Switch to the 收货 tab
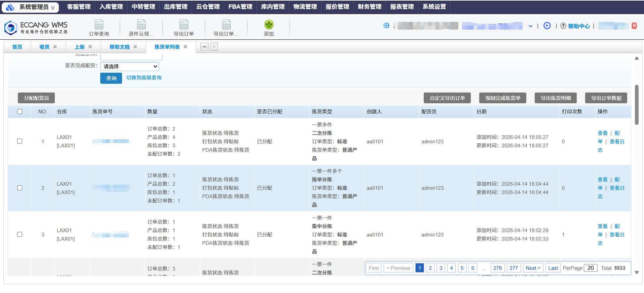This screenshot has width=644, height=293. click(44, 47)
